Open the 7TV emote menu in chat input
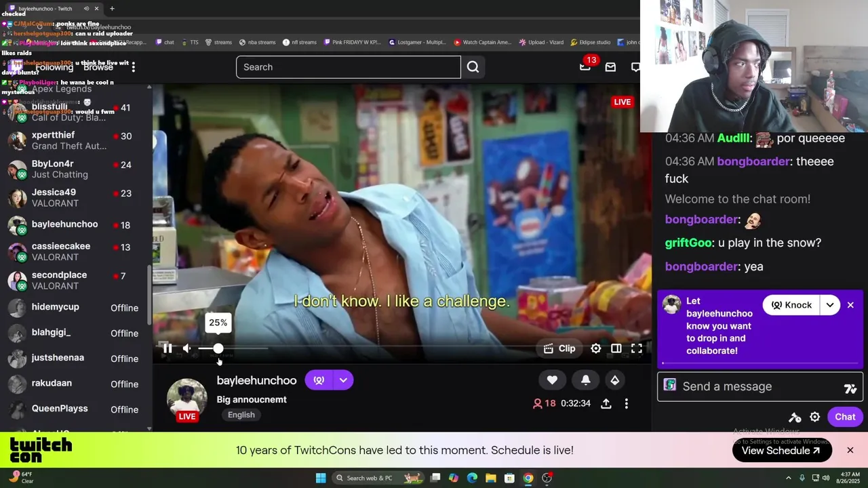 pyautogui.click(x=850, y=388)
